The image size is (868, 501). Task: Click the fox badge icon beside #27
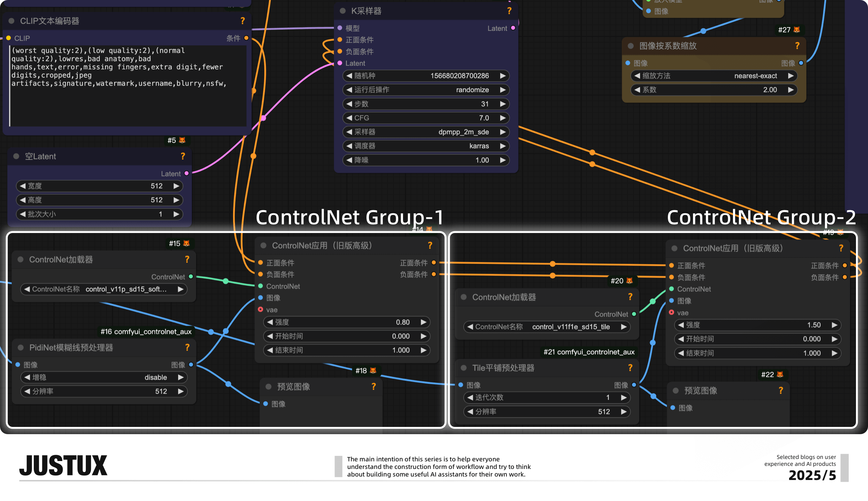[797, 30]
